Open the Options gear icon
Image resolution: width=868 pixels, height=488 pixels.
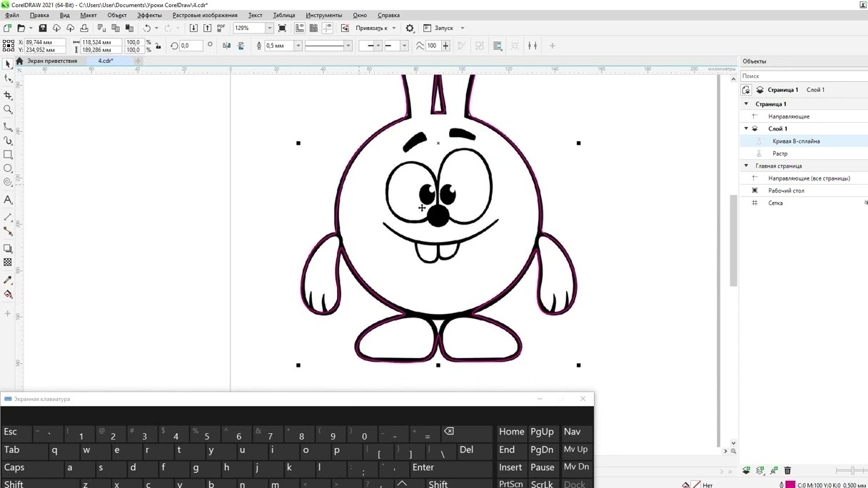point(410,29)
